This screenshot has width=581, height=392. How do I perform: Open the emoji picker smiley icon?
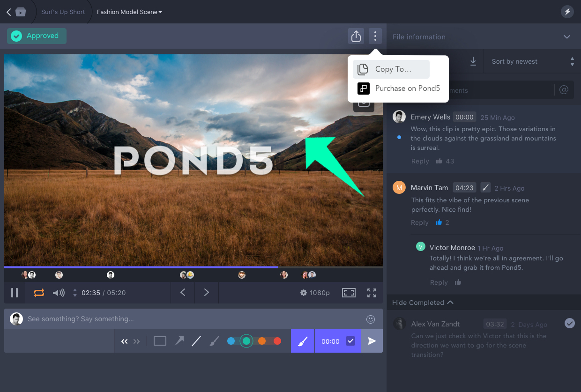click(371, 319)
